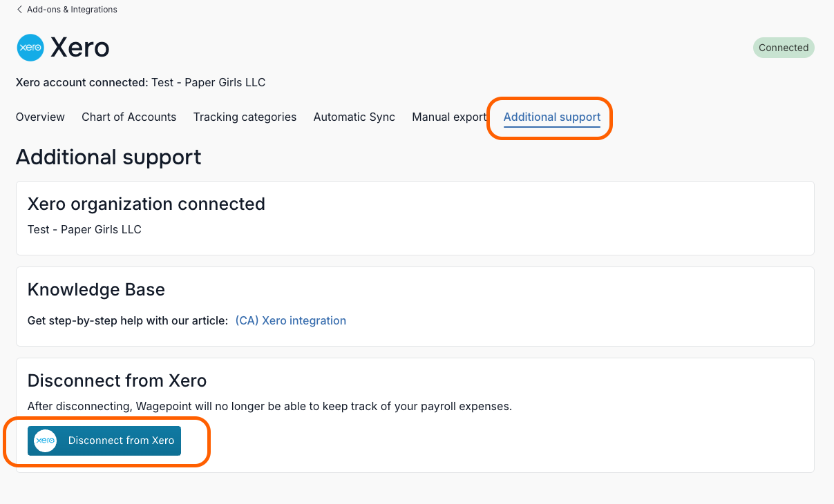The image size is (834, 504).
Task: Click the 'Disconnect from Xero' section heading
Action: tap(117, 380)
